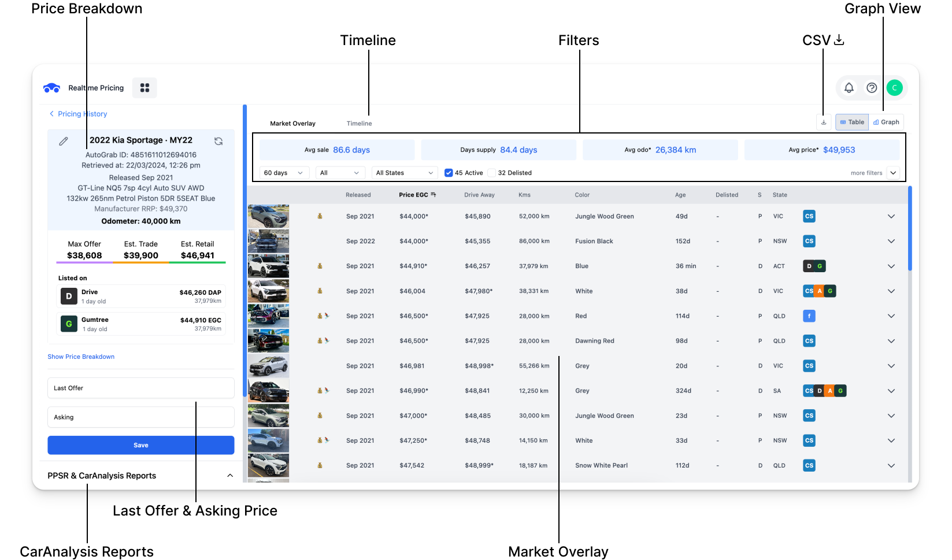
Task: Open the All filter dropdown
Action: 340,173
